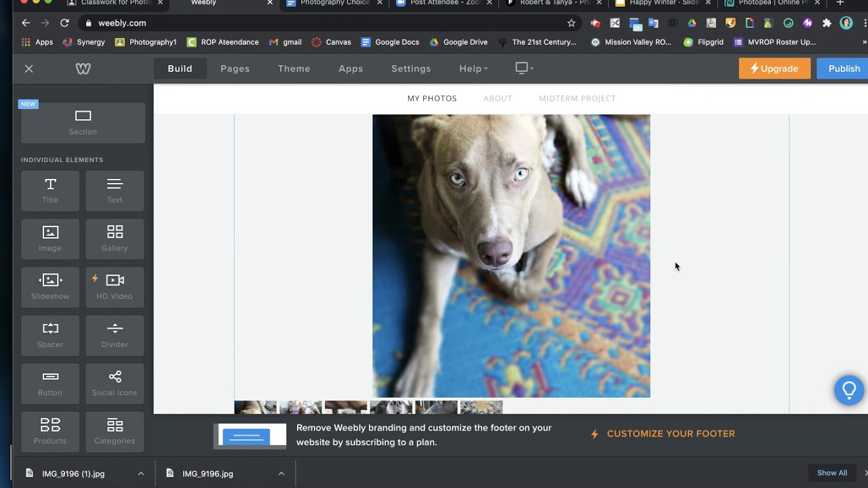868x488 pixels.
Task: Open the Midterm Project site page
Action: 577,98
